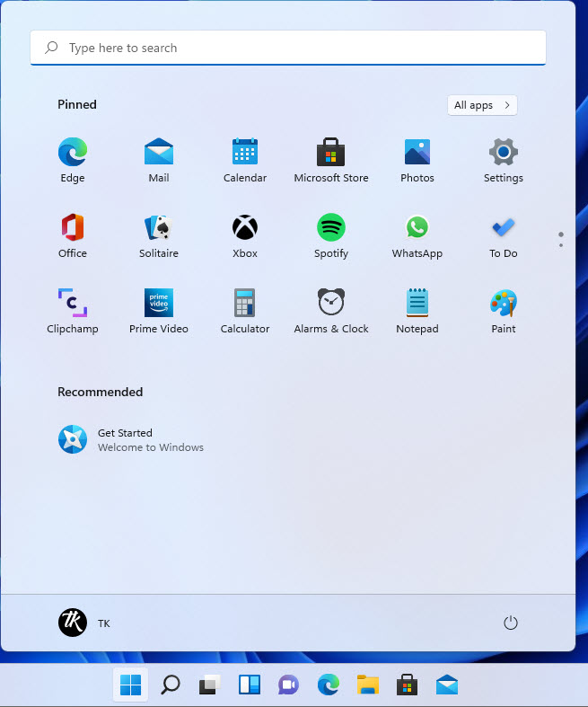Open Microsoft Store from the taskbar
The height and width of the screenshot is (707, 588).
click(407, 685)
